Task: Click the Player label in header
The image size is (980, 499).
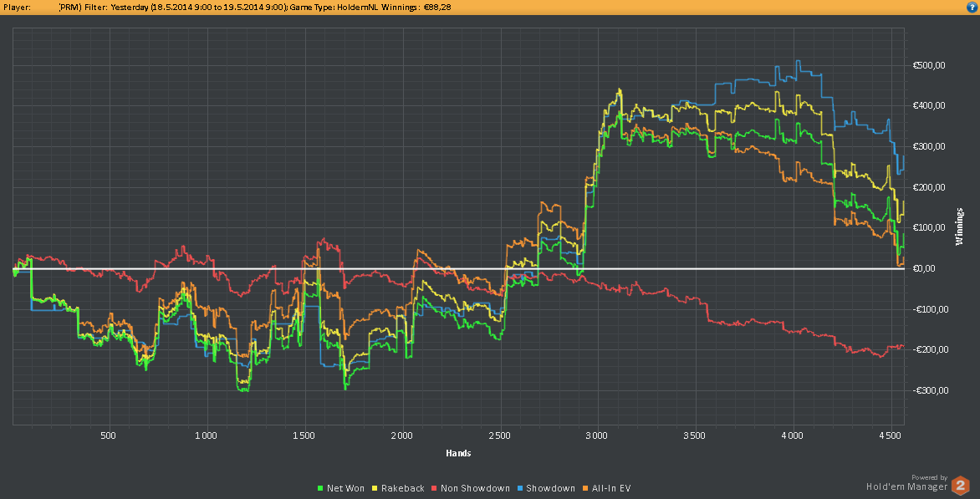Action: [x=17, y=7]
